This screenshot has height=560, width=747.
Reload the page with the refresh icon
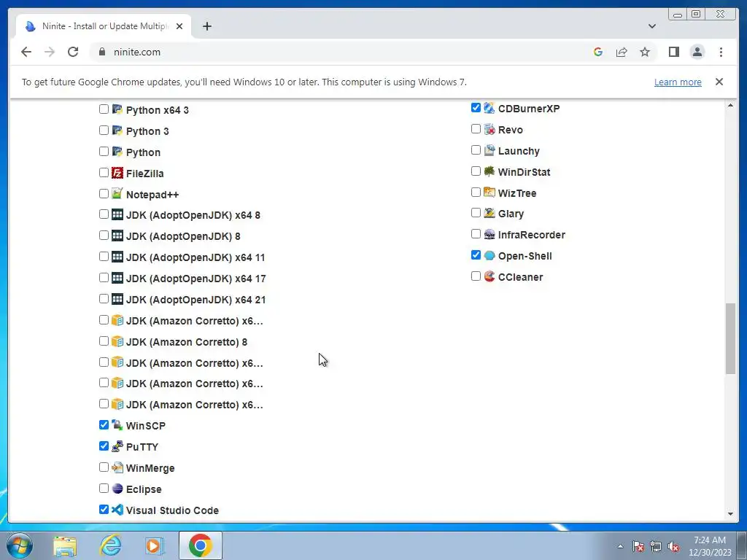(73, 52)
